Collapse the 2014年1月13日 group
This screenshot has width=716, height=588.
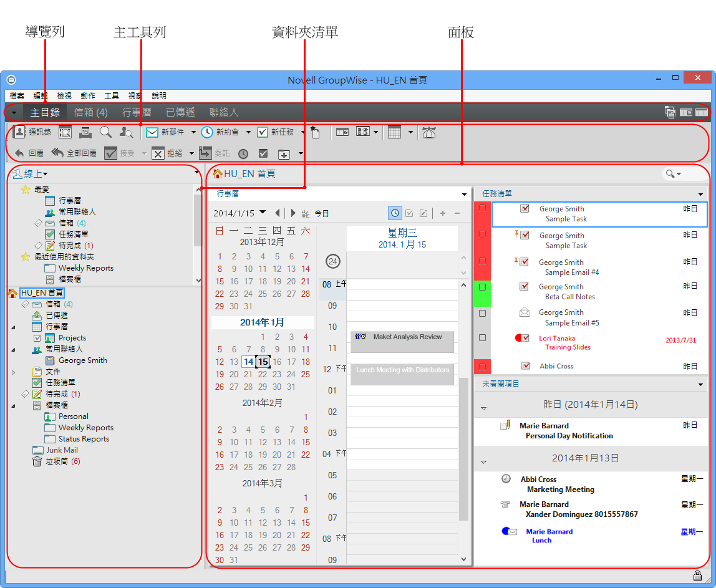click(x=483, y=463)
